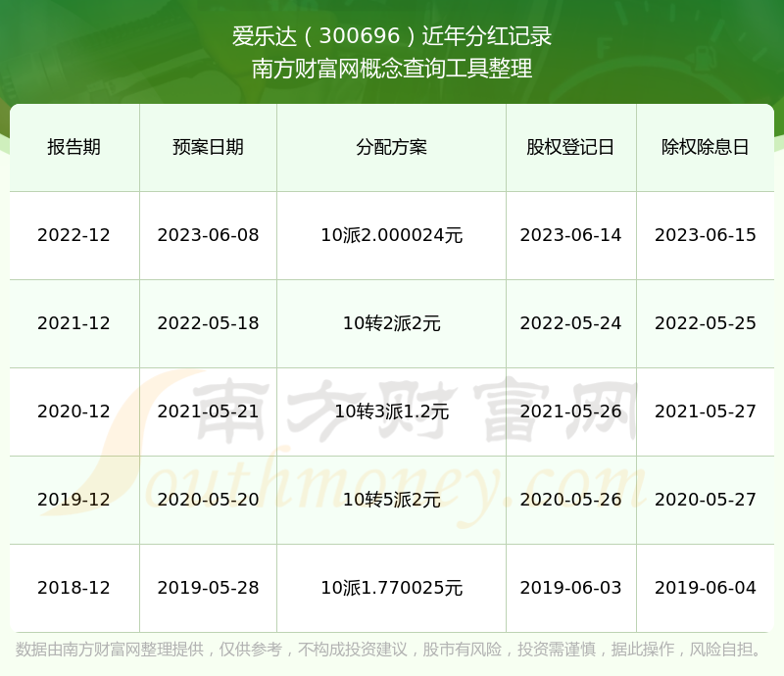Select report period 2018-12 cell

[74, 588]
